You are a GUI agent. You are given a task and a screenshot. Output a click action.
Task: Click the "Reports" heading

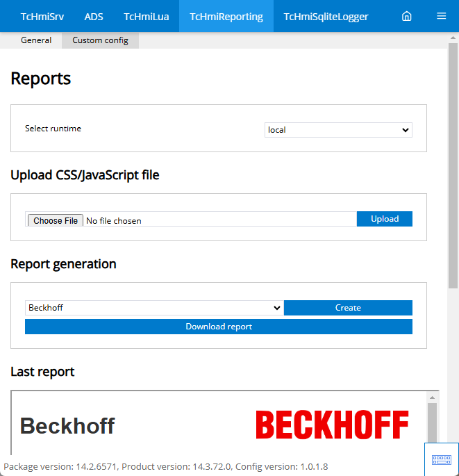point(41,79)
